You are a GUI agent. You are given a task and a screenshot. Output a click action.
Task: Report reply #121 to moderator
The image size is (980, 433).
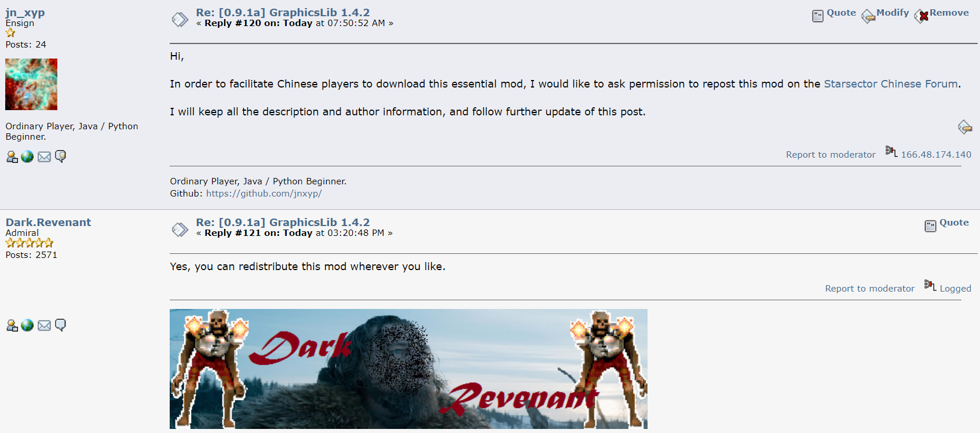point(870,289)
